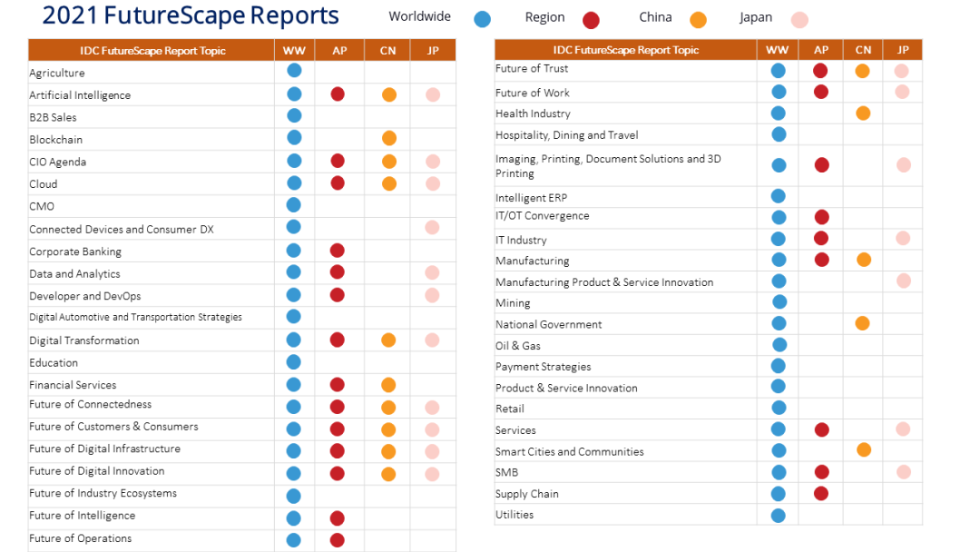Click the Artificial Intelligence AP red dot
This screenshot has height=552, width=980.
(x=338, y=94)
